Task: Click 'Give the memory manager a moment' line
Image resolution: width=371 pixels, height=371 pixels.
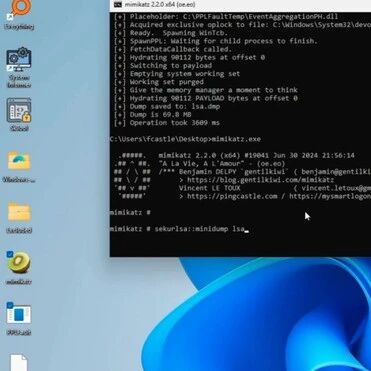Action: 206,90
